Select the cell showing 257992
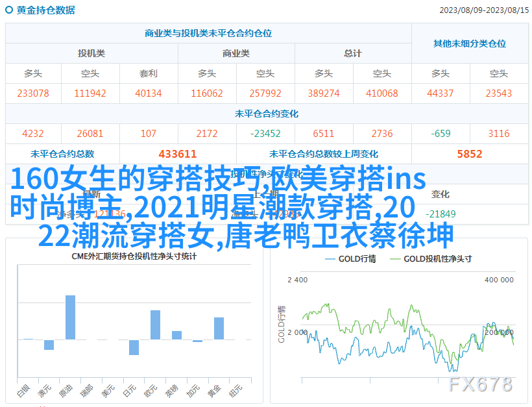The image size is (532, 407). [x=265, y=93]
